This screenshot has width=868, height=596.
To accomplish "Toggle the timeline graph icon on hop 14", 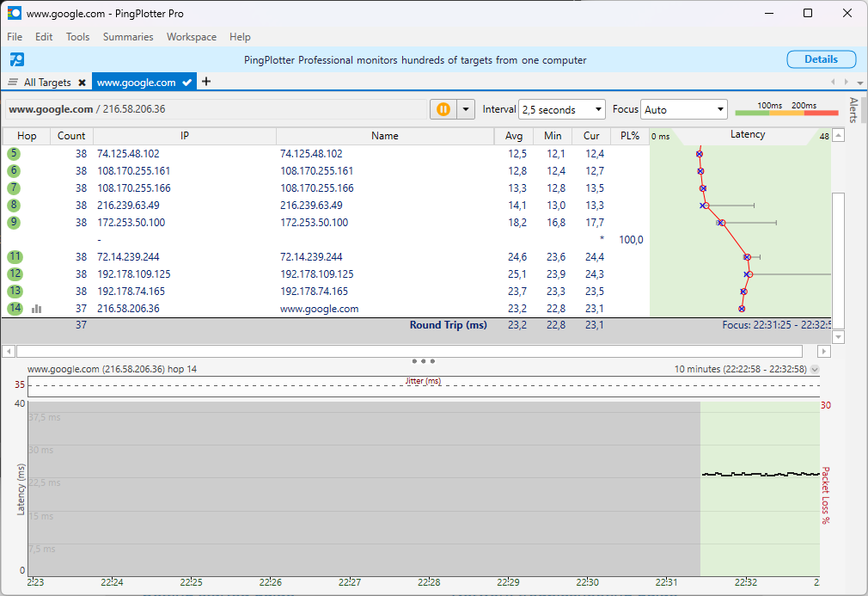I will tap(37, 309).
